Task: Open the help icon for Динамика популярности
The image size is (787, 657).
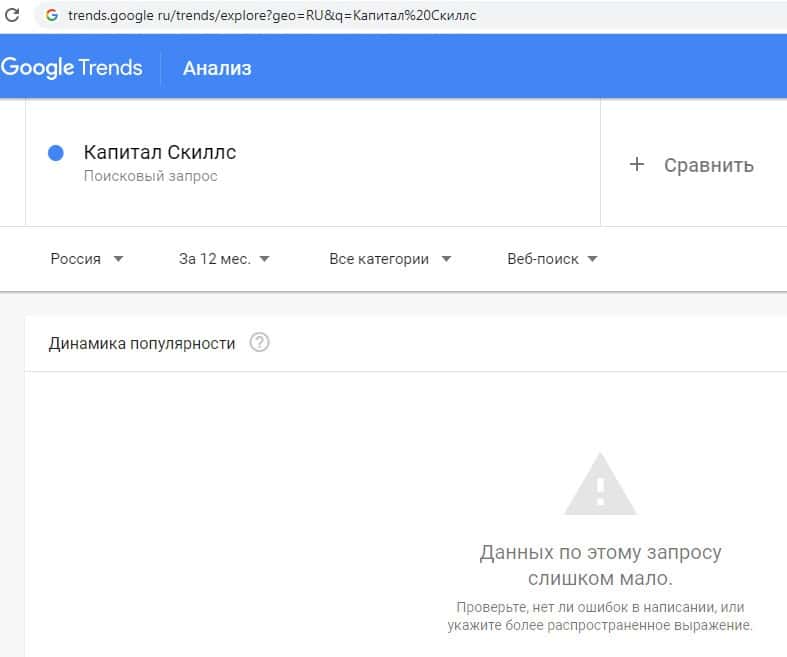Action: 260,343
